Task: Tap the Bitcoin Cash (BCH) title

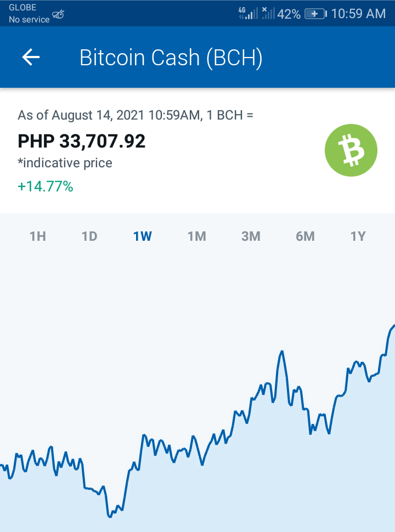Action: [171, 58]
